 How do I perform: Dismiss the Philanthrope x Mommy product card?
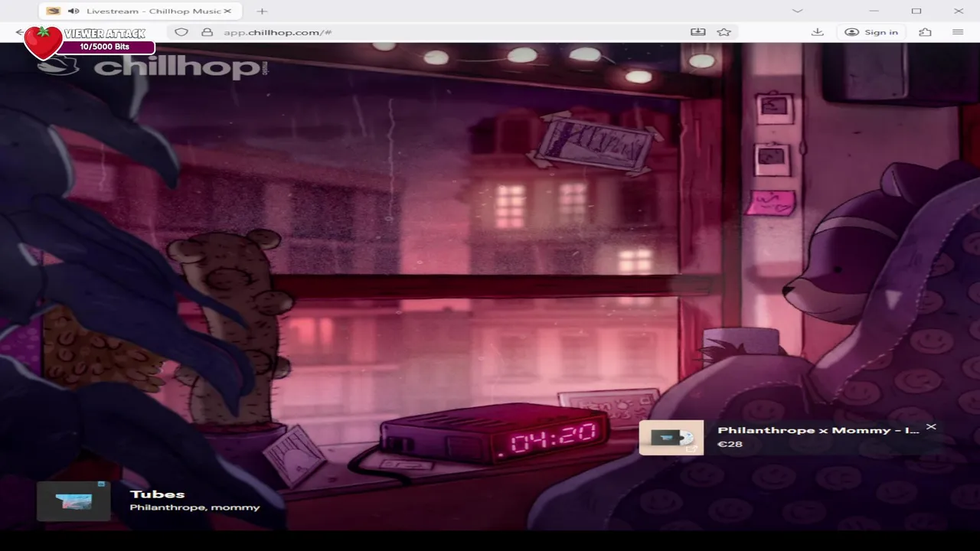pyautogui.click(x=931, y=426)
